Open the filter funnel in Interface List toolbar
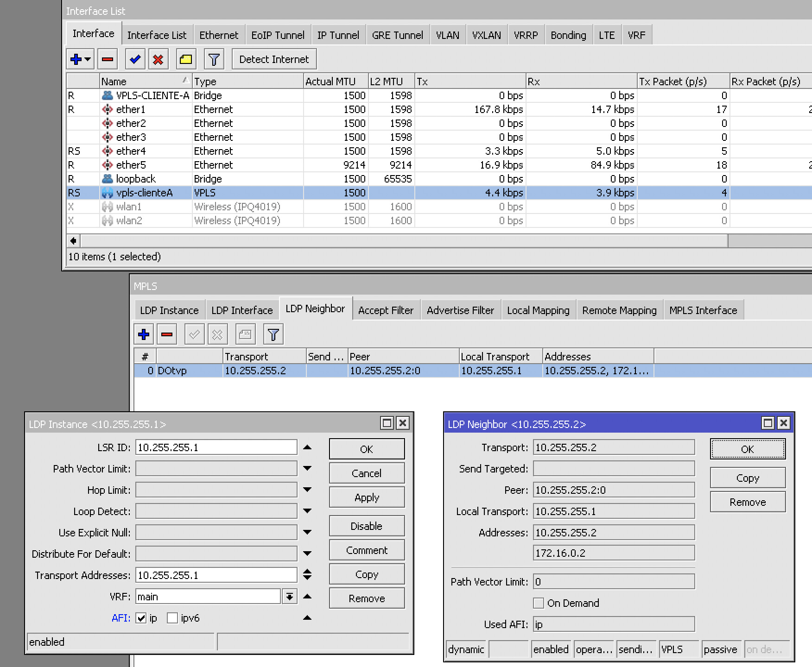812x667 pixels. pos(214,59)
